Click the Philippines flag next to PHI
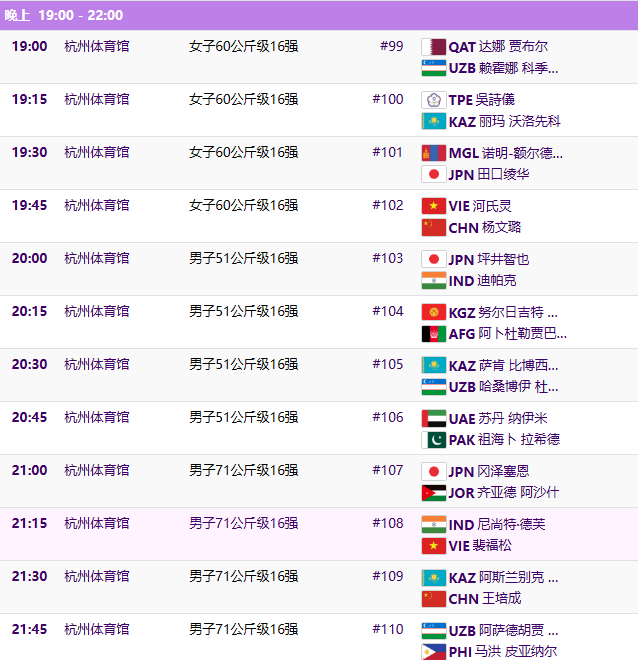Viewport: 638px width, 660px height. 433,652
